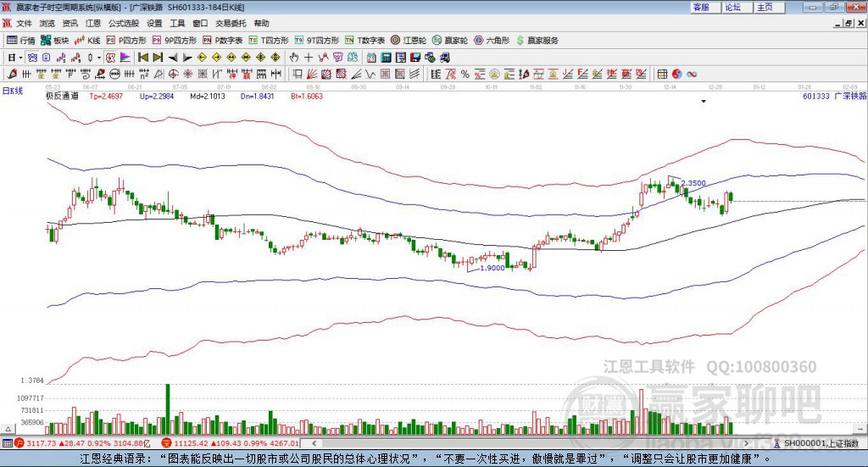
Task: Click the 601333 广深铁路 stock label
Action: (x=834, y=96)
